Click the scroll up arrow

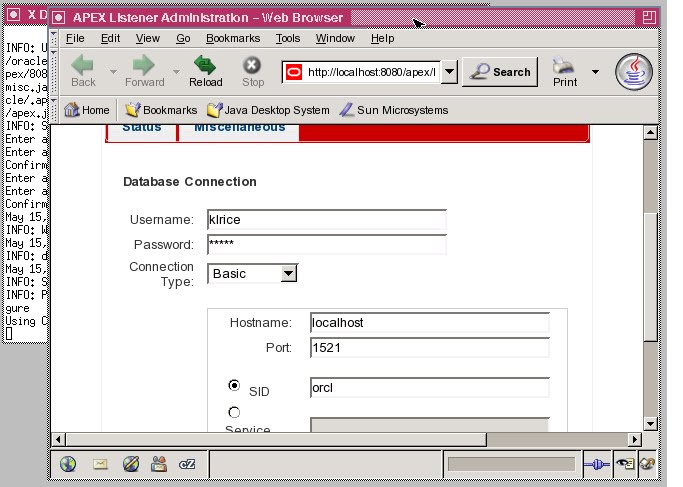coord(650,132)
